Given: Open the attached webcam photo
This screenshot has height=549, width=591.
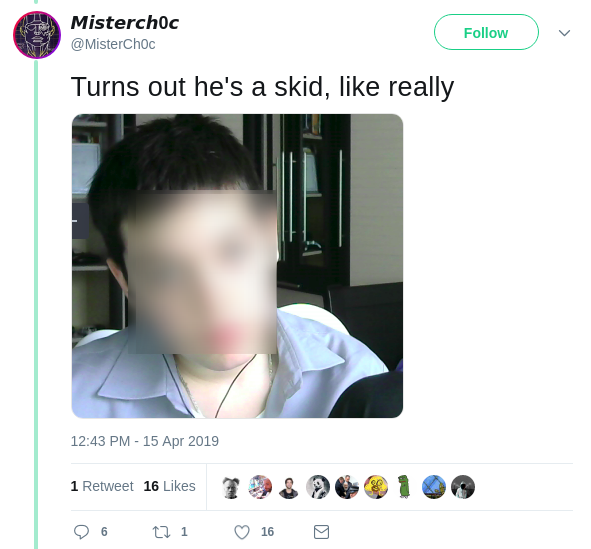Looking at the screenshot, I should pos(237,266).
